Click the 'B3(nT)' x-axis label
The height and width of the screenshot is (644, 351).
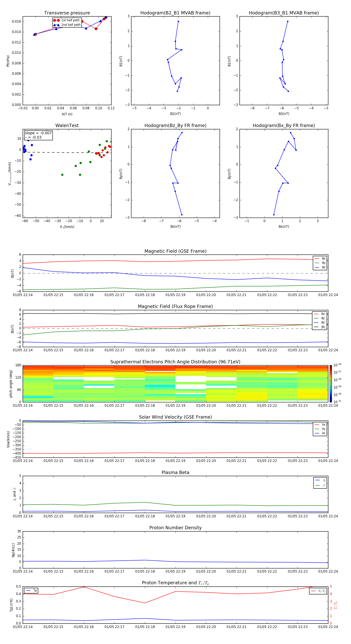284,114
